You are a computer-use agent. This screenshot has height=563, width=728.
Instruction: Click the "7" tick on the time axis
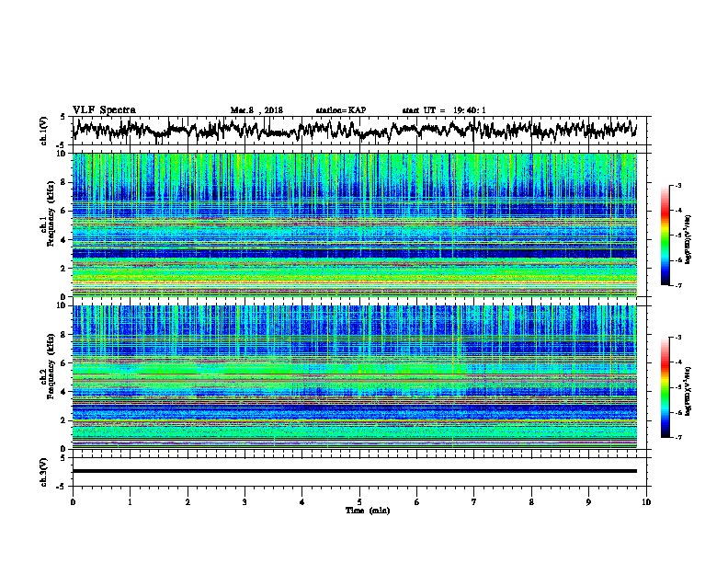click(474, 502)
